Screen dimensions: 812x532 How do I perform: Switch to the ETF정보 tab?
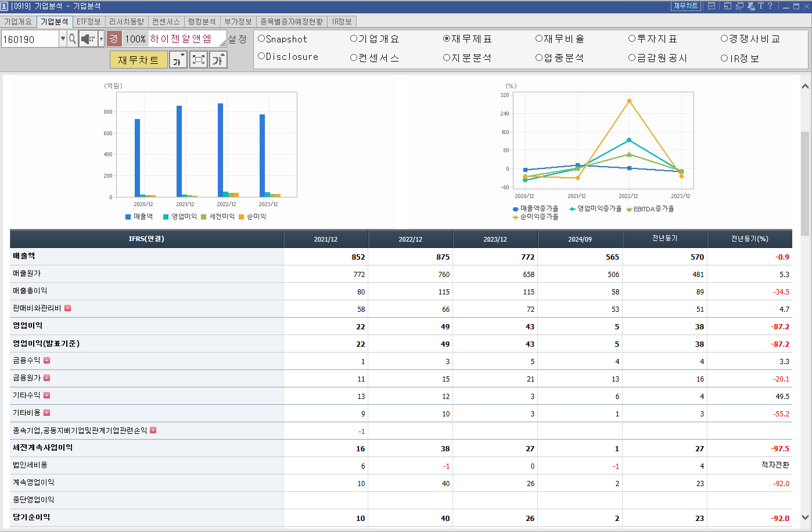click(89, 21)
